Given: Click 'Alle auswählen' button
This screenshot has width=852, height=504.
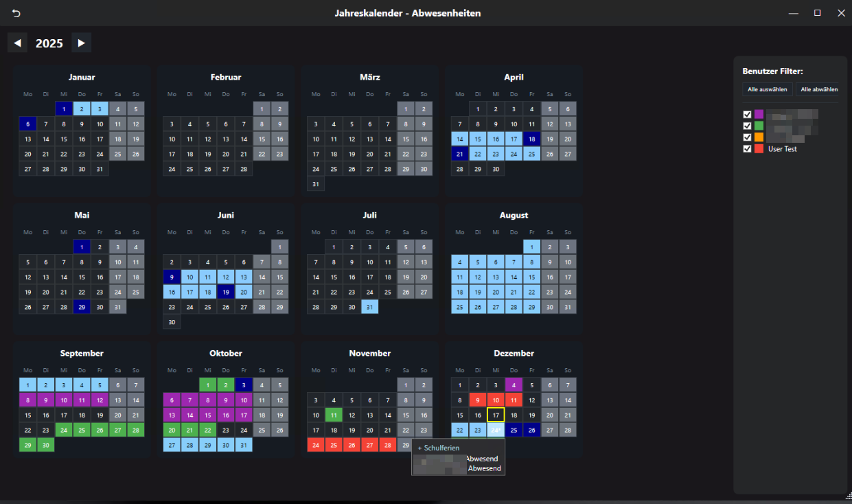Looking at the screenshot, I should tap(768, 89).
